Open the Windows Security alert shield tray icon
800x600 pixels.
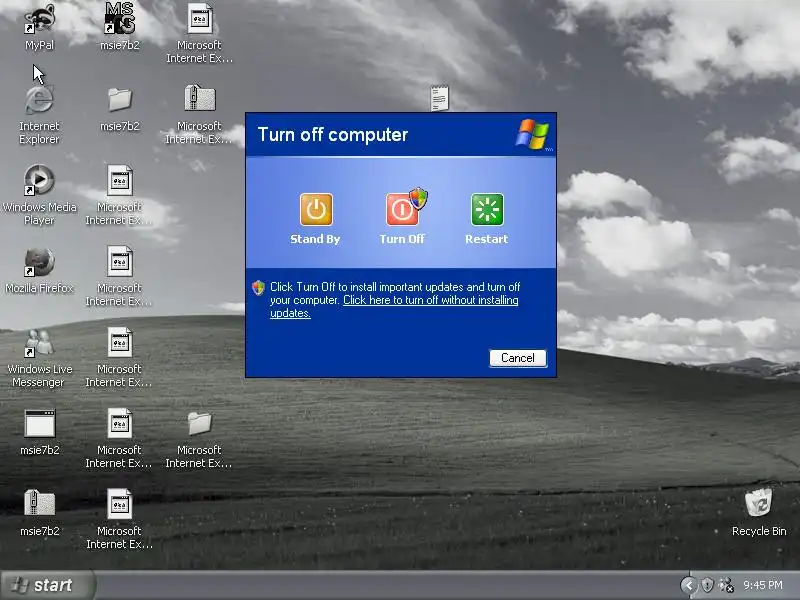[707, 585]
